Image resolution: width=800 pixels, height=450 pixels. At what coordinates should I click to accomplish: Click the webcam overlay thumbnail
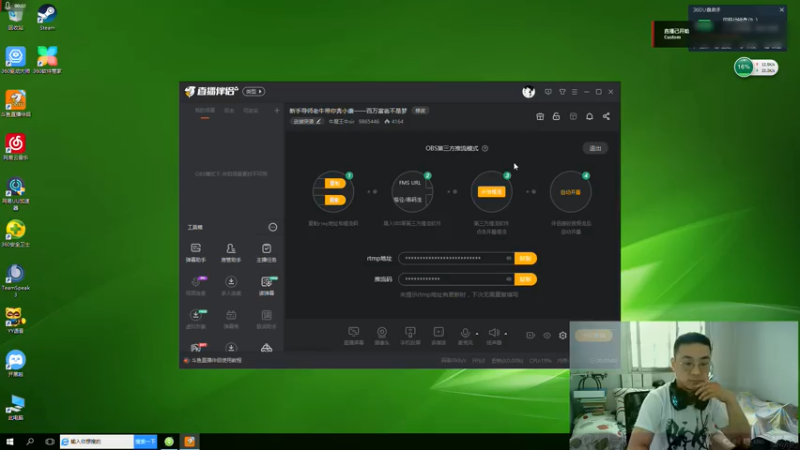685,385
